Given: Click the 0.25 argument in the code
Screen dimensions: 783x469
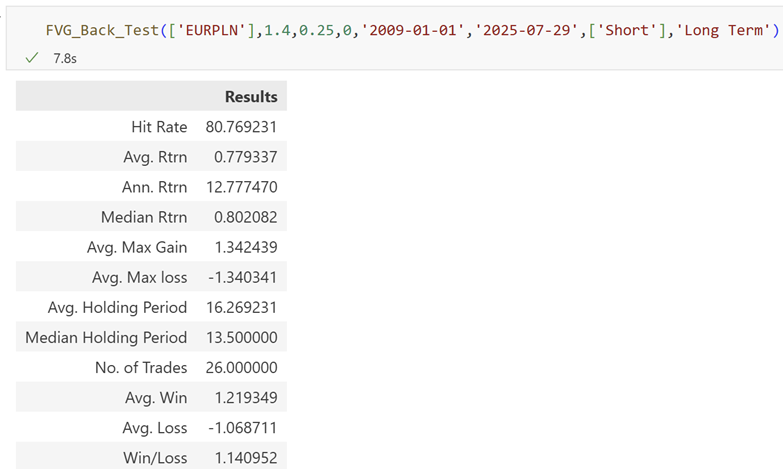Looking at the screenshot, I should click(x=317, y=30).
